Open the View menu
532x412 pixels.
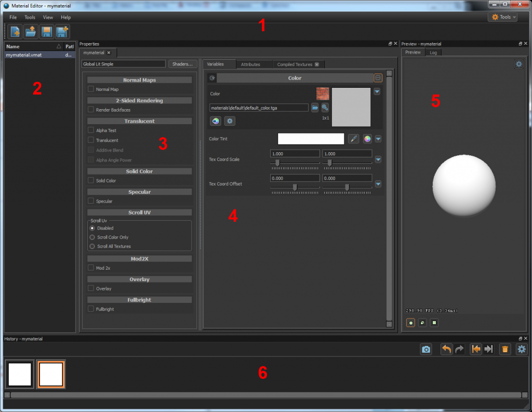(x=48, y=17)
